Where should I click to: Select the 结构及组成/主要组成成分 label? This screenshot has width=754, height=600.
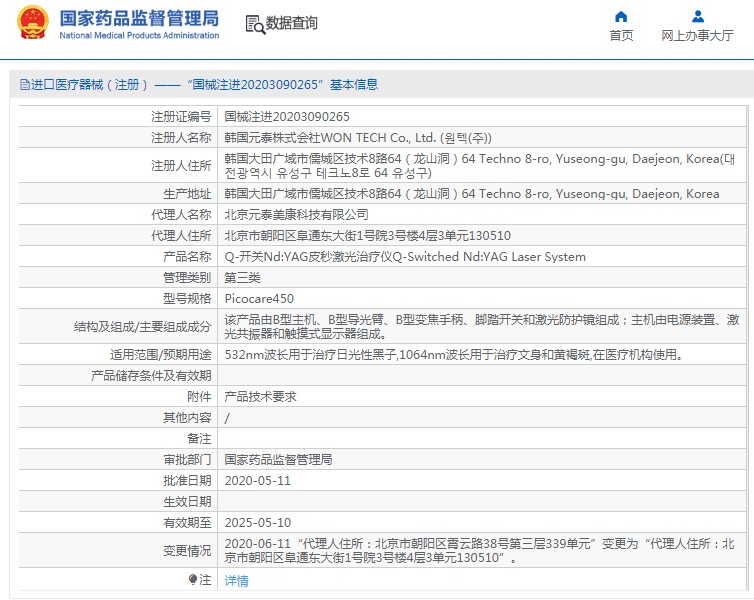coord(142,327)
